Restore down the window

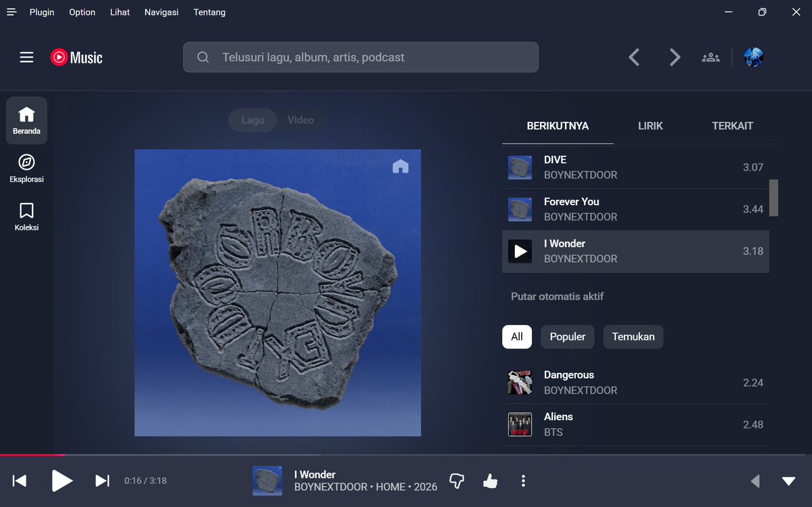point(763,12)
